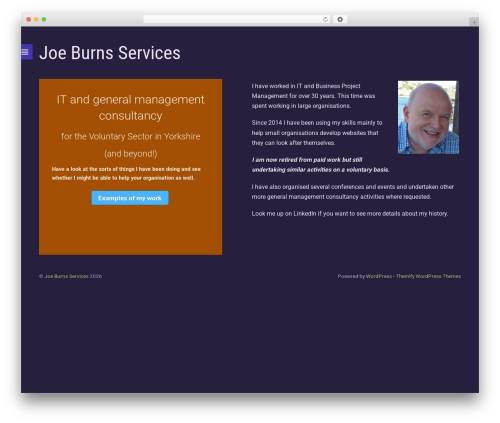The image size is (500, 423).
Task: Click the 'IT and general management consultancy' heading
Action: tap(130, 108)
